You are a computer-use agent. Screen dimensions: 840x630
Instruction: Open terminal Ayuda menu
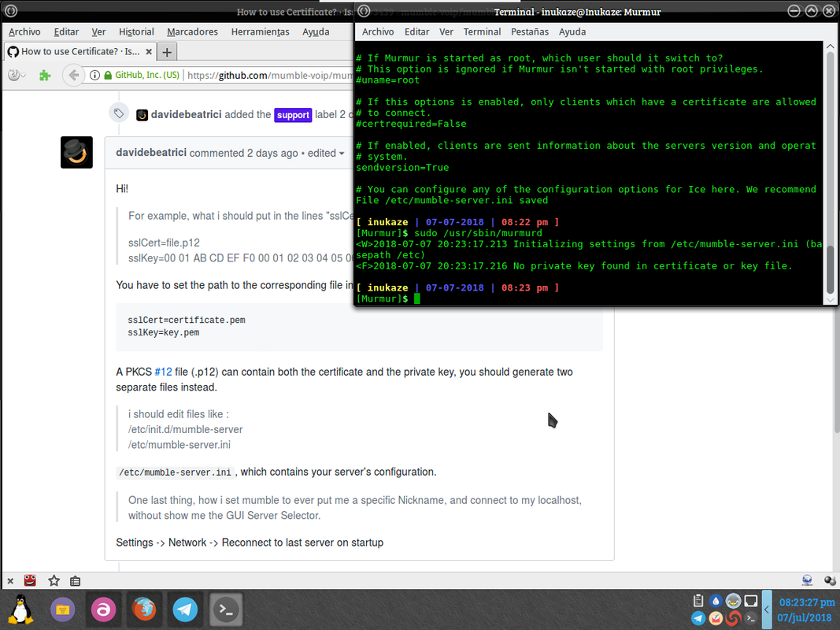pyautogui.click(x=572, y=31)
